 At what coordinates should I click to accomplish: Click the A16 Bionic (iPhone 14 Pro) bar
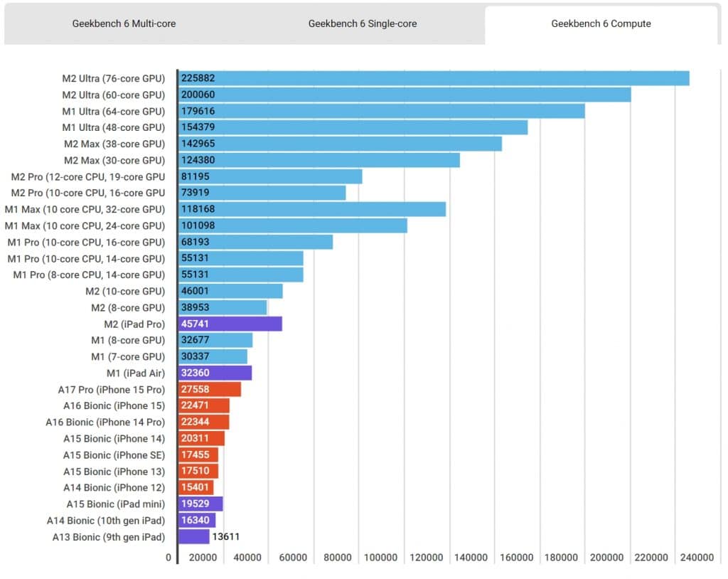tap(204, 422)
